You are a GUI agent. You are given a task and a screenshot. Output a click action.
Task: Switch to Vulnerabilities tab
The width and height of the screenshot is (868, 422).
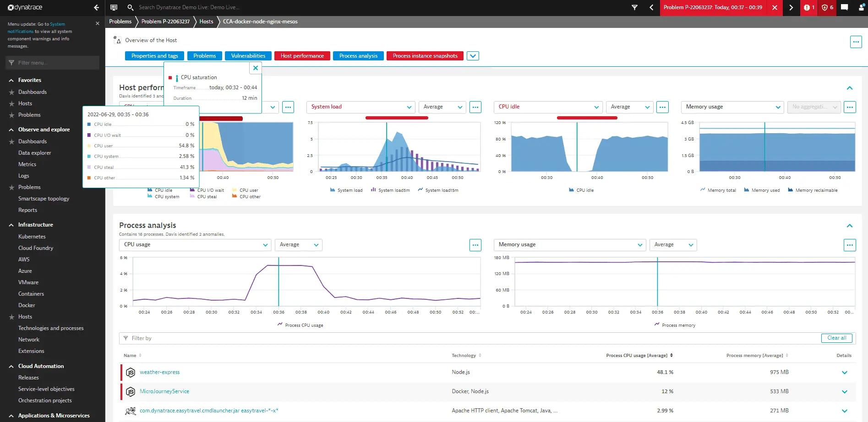(x=248, y=56)
